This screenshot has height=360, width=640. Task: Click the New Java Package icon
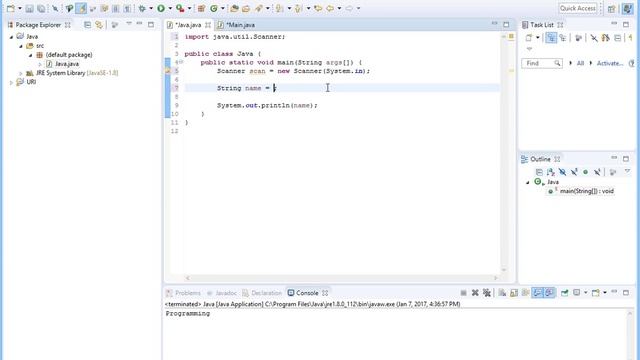201,8
